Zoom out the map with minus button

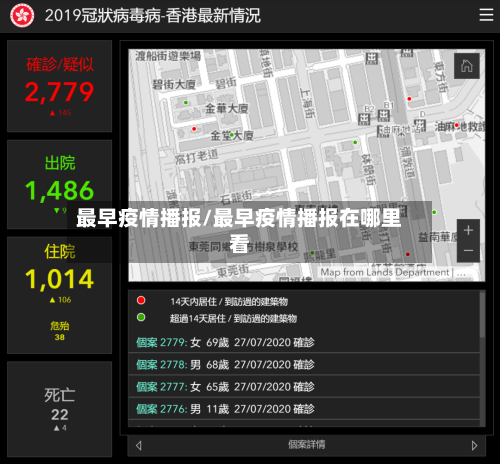click(x=468, y=251)
